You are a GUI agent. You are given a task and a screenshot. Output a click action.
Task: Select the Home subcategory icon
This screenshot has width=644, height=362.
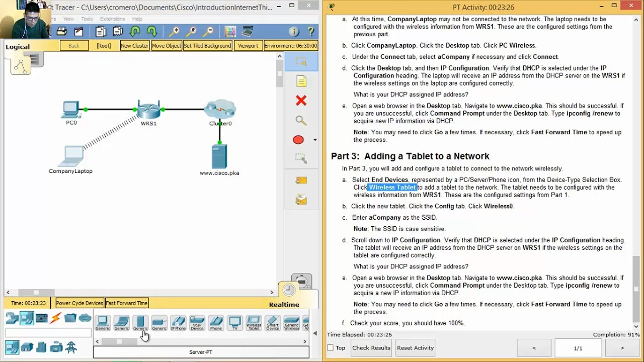click(27, 347)
